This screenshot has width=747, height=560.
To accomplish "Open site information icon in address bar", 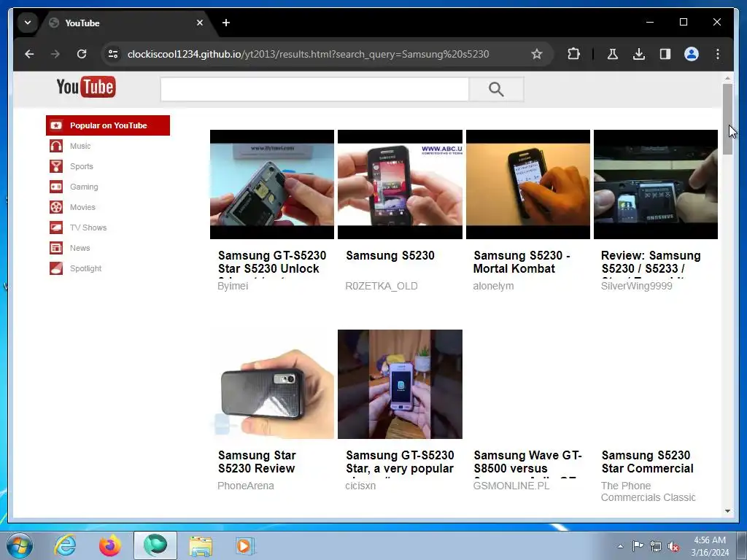I will point(113,54).
